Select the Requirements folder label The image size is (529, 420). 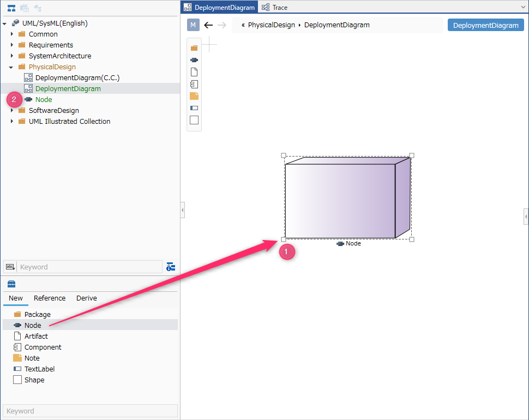[x=51, y=45]
